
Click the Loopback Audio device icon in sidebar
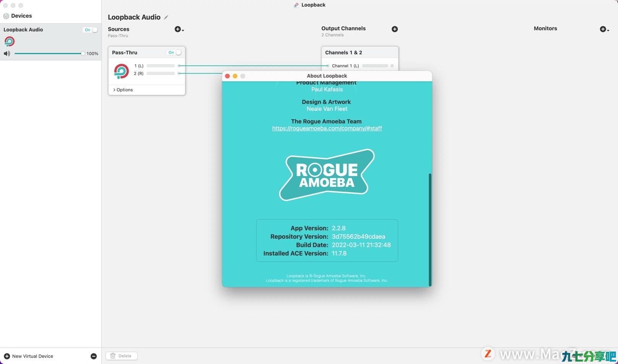coord(10,41)
